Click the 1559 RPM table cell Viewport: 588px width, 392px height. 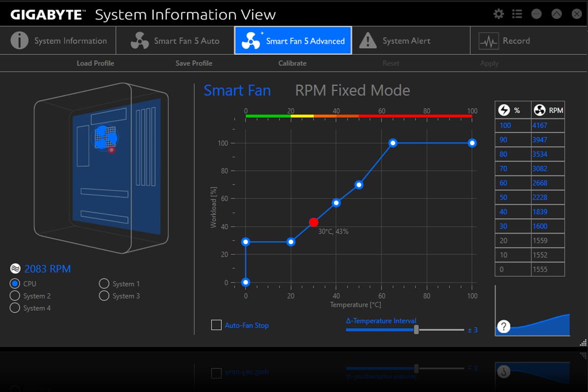pyautogui.click(x=548, y=241)
